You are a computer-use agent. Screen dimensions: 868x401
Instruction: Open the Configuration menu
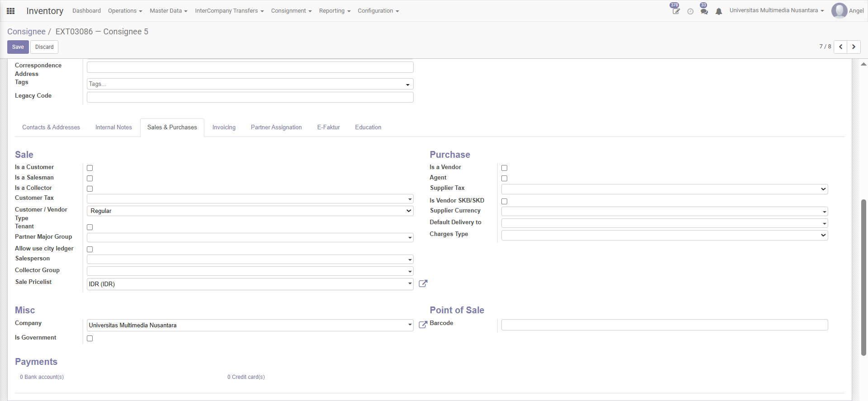click(378, 11)
